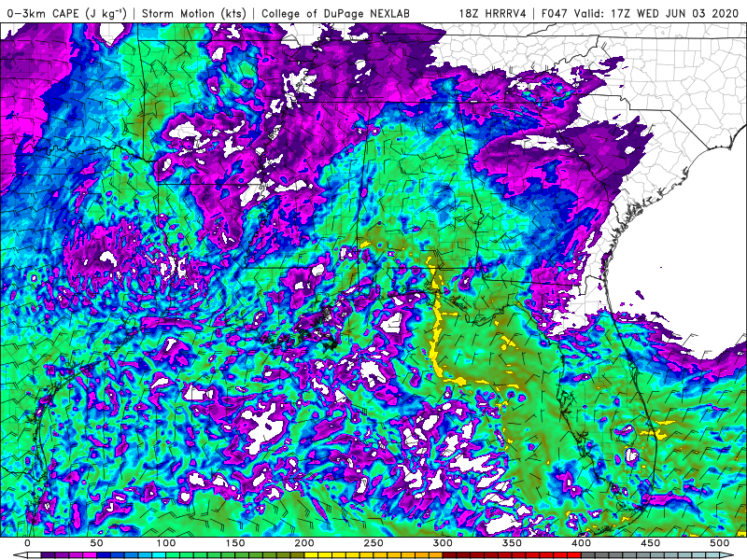
Task: Click the '0-3km CAPE (J kg⁻¹)' title text
Action: coord(66,13)
